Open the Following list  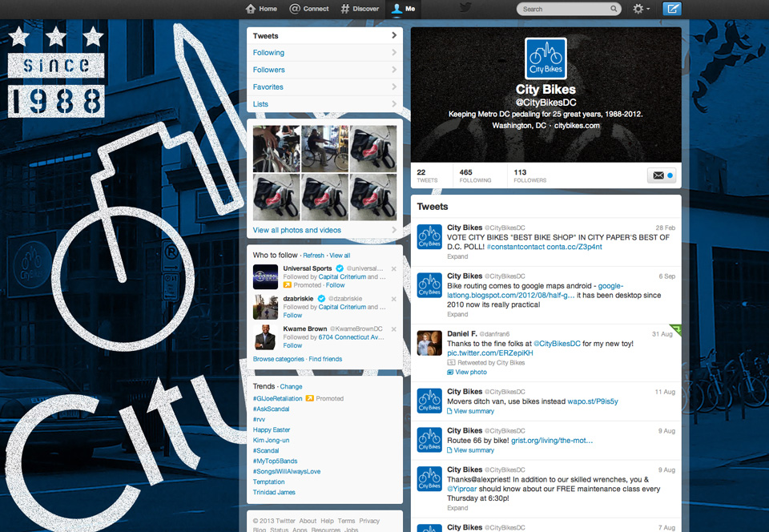(324, 52)
